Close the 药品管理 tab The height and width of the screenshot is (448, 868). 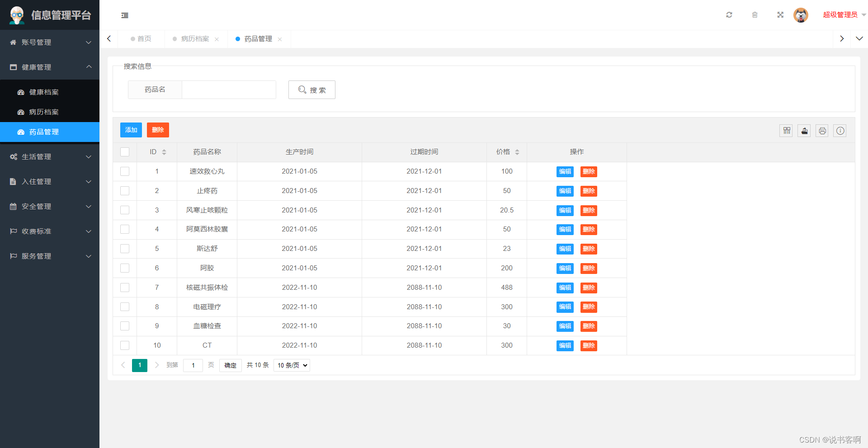pos(280,39)
